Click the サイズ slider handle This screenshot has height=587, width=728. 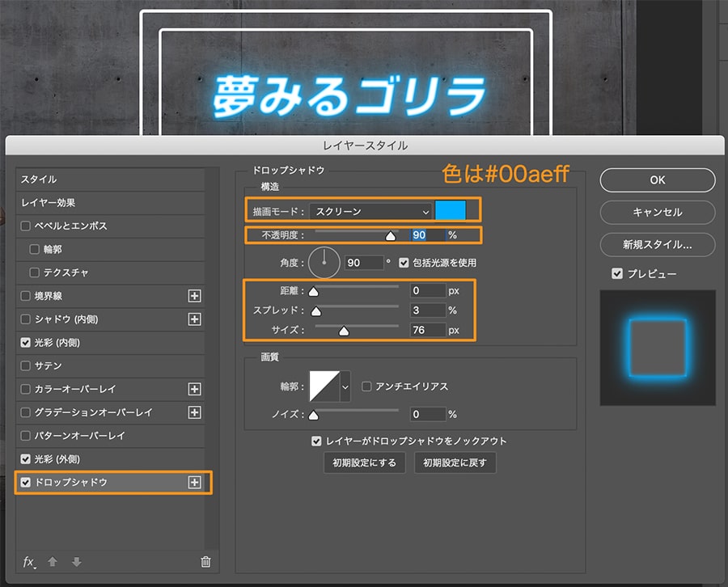[344, 331]
